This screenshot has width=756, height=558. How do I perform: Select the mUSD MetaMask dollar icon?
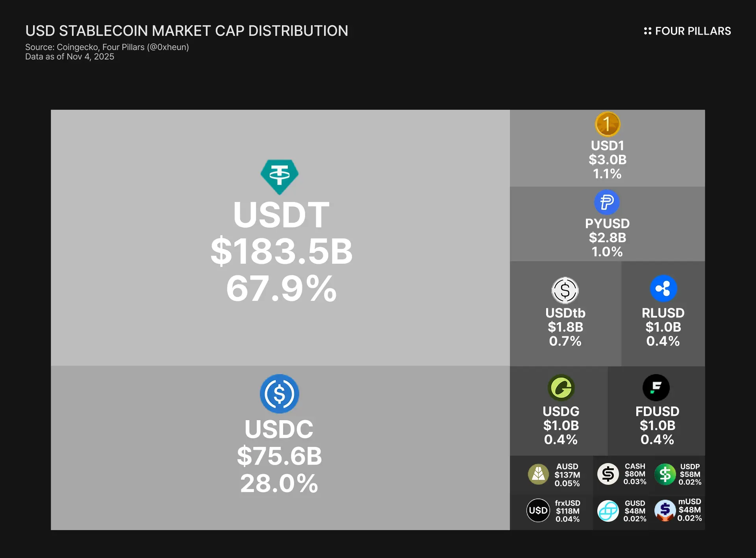[x=665, y=510]
